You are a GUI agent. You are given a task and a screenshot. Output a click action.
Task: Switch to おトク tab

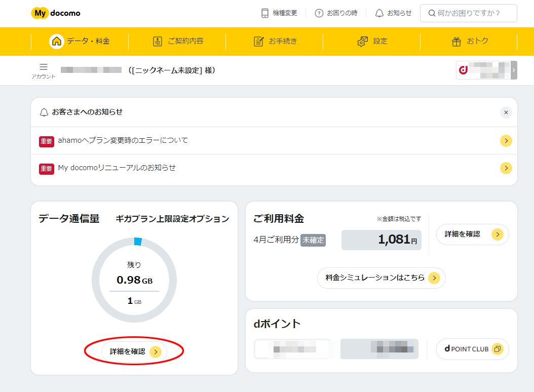[469, 42]
